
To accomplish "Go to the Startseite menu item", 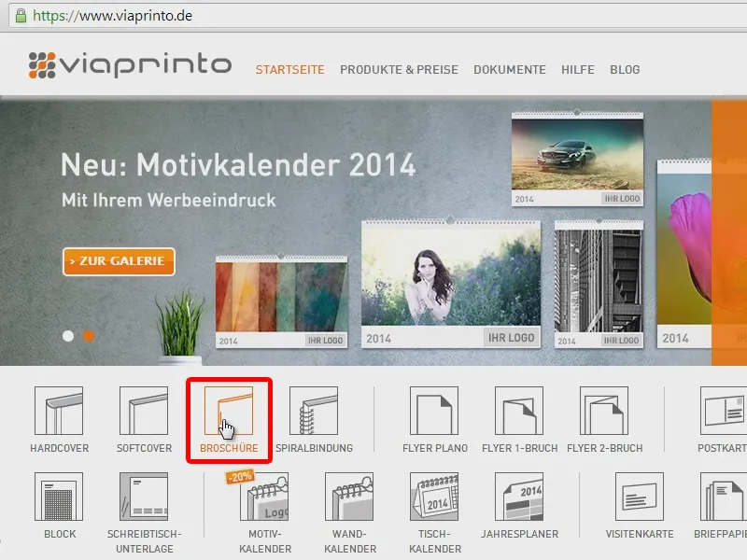I will pos(289,69).
